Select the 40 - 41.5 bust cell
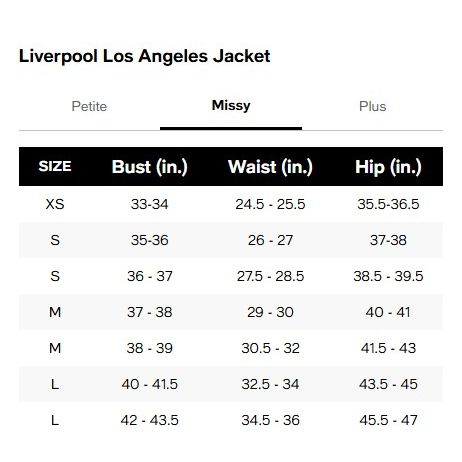This screenshot has width=462, height=462. 150,384
